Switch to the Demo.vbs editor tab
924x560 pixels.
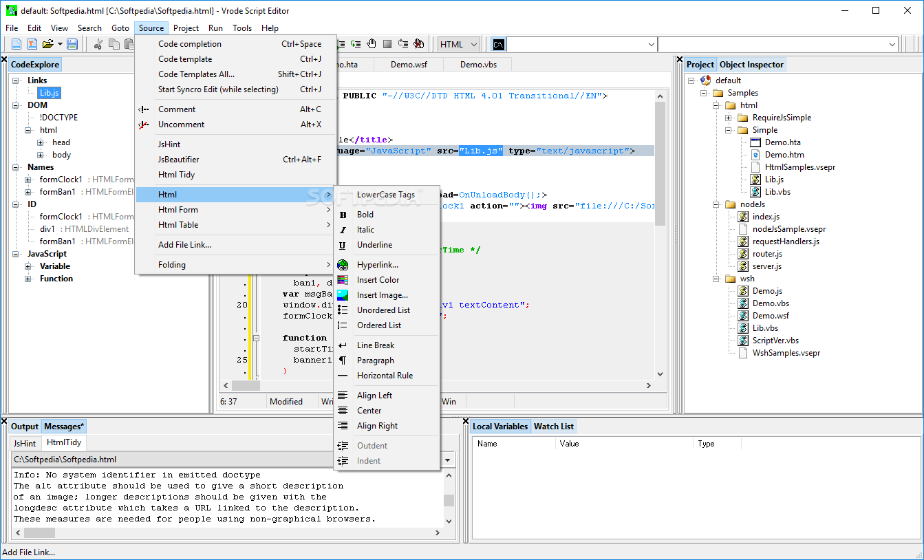478,65
